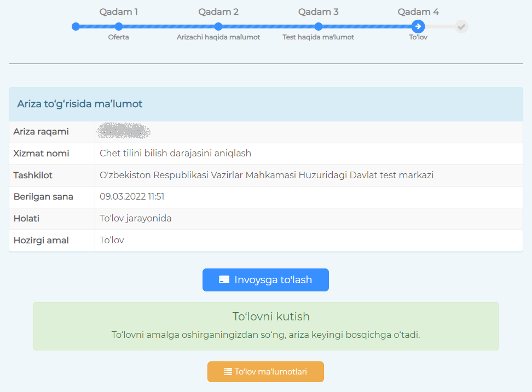
Task: Select the Berilgan sana value 09.03.2022 11:51
Action: [132, 197]
